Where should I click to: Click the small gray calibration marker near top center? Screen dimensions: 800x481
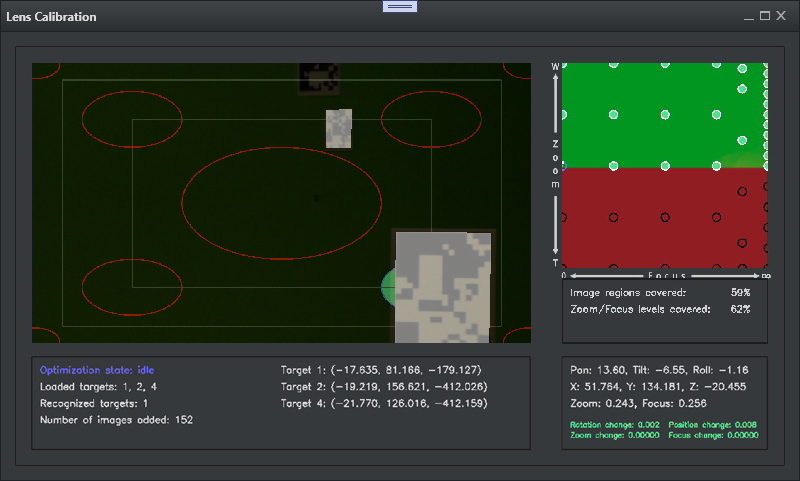click(339, 129)
